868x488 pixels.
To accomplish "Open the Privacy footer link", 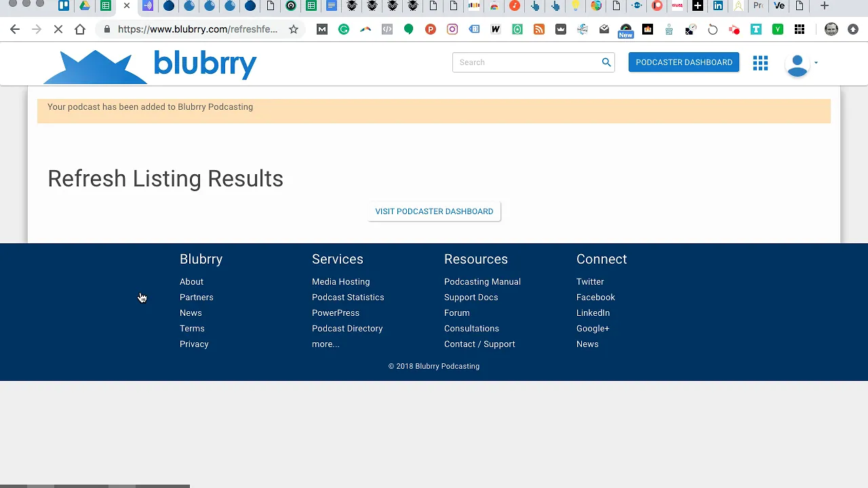I will point(194,344).
